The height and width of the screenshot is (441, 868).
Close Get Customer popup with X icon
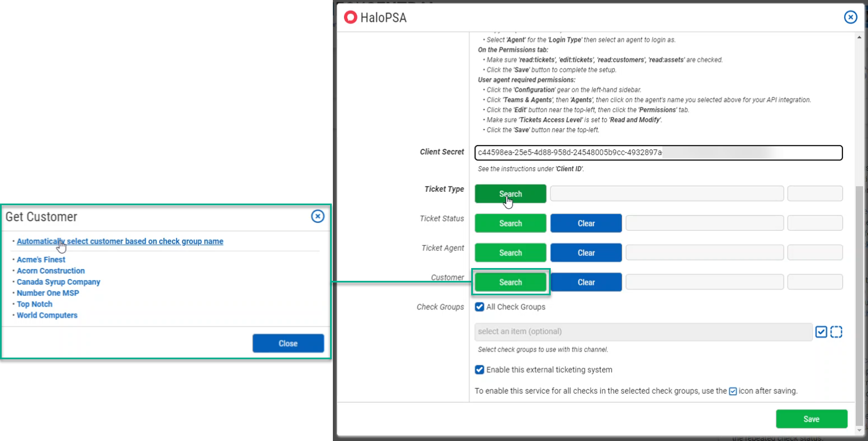coord(317,216)
